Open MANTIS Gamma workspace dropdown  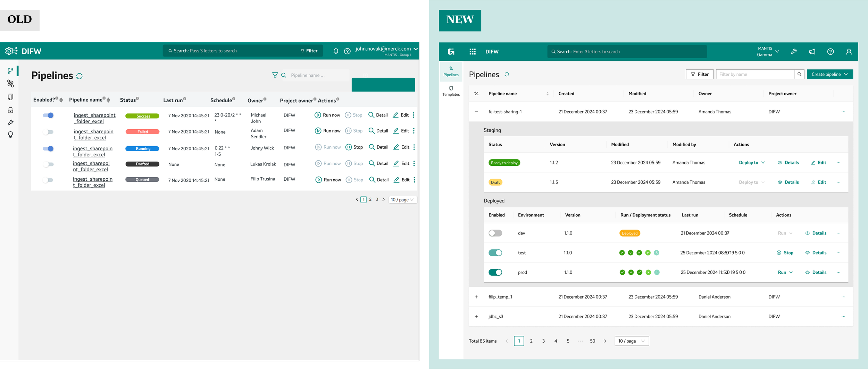coord(768,52)
